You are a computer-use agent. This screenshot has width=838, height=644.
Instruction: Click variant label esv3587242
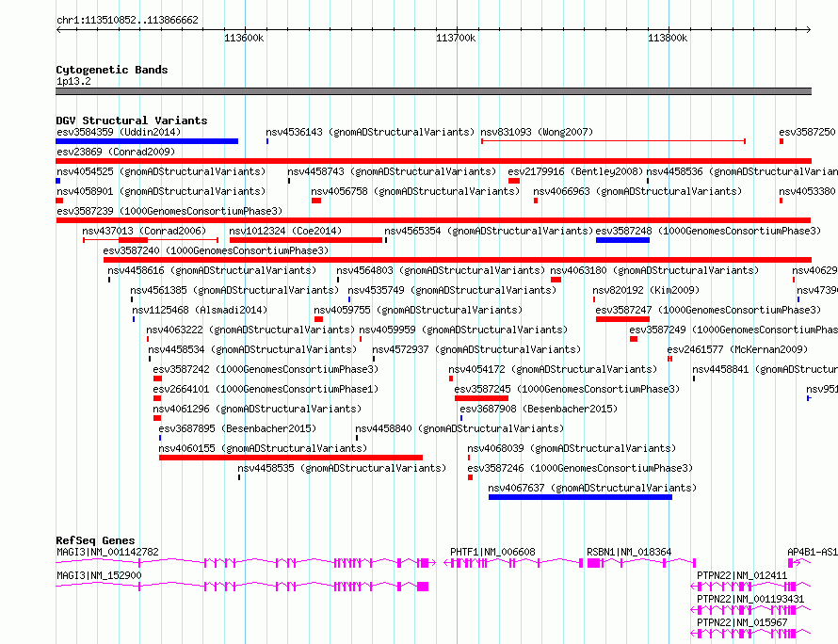point(266,369)
